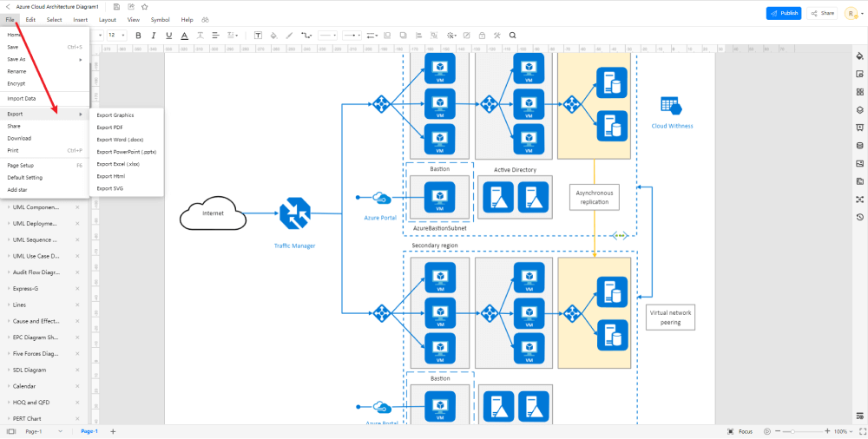Viewport: 868px width, 439px height.
Task: Enter fullscreen with the corner icon
Action: pos(861,431)
